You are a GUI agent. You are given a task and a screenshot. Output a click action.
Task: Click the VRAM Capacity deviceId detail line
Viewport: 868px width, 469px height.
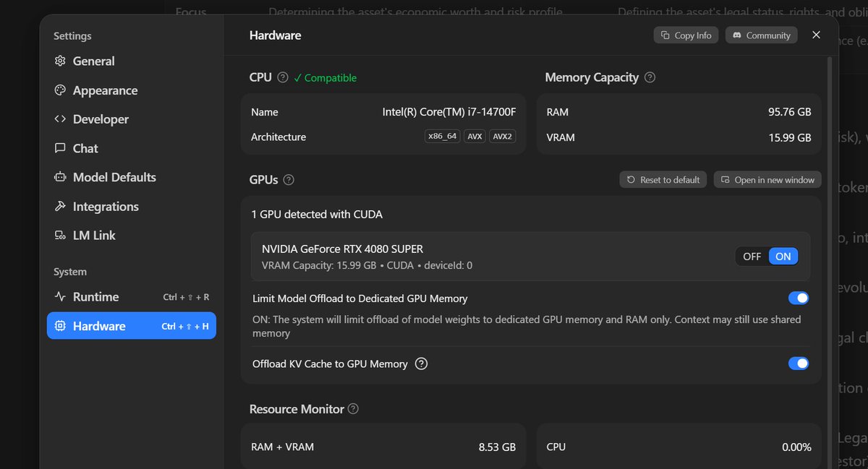367,265
